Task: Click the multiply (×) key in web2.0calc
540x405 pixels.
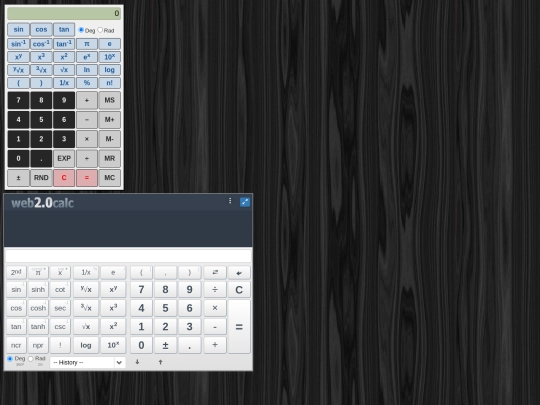Action: pyautogui.click(x=215, y=308)
